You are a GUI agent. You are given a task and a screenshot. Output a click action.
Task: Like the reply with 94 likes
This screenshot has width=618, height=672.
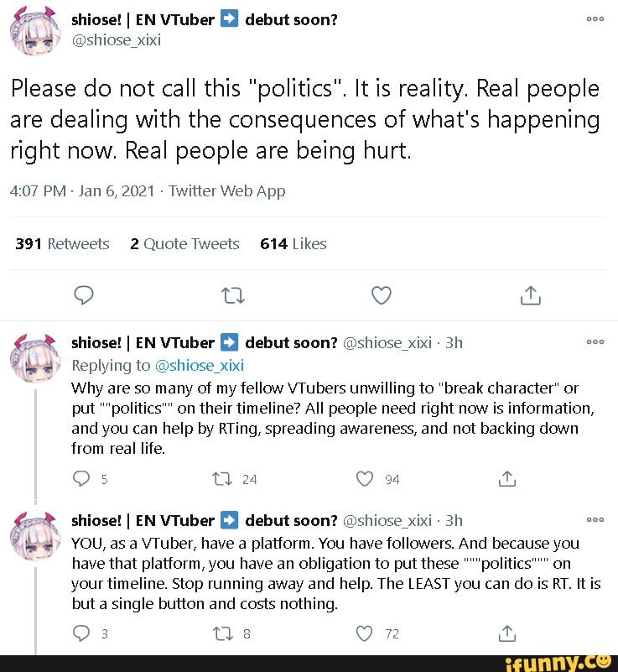click(364, 479)
